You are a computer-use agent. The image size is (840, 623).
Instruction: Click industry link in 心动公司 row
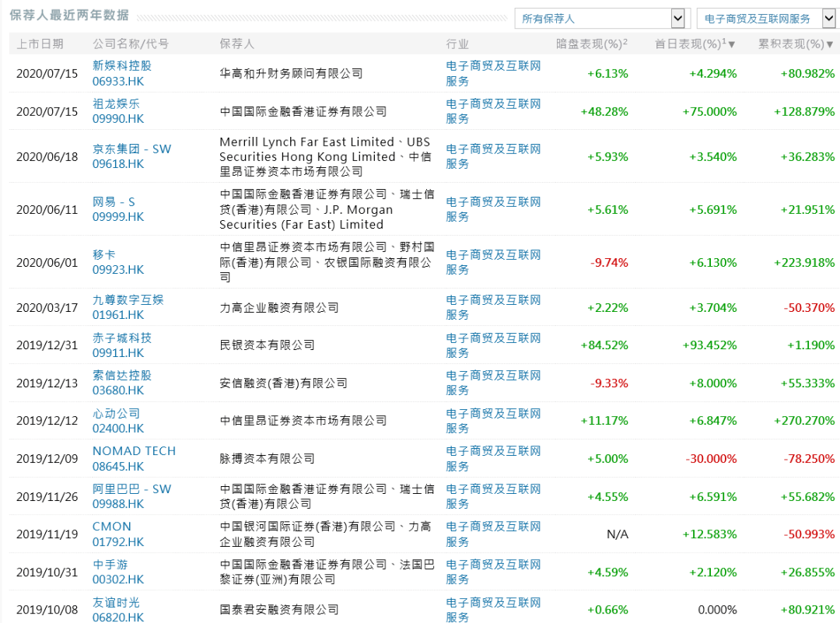(x=493, y=421)
